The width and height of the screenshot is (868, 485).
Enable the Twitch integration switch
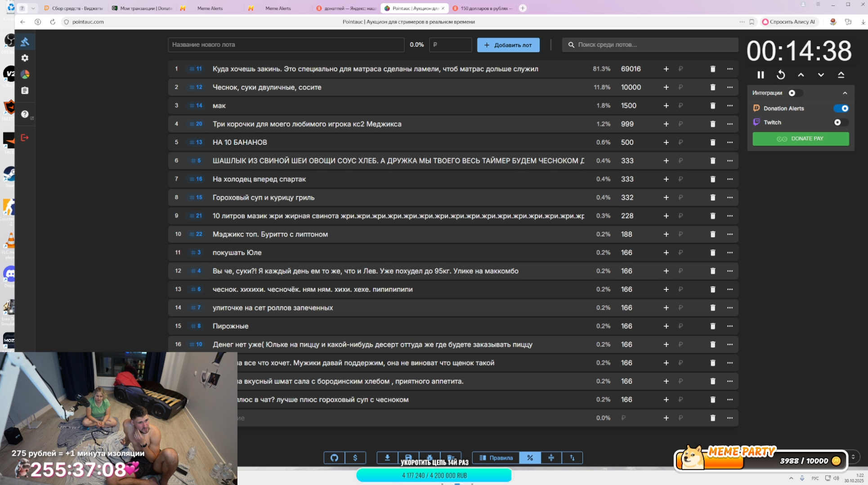(841, 122)
